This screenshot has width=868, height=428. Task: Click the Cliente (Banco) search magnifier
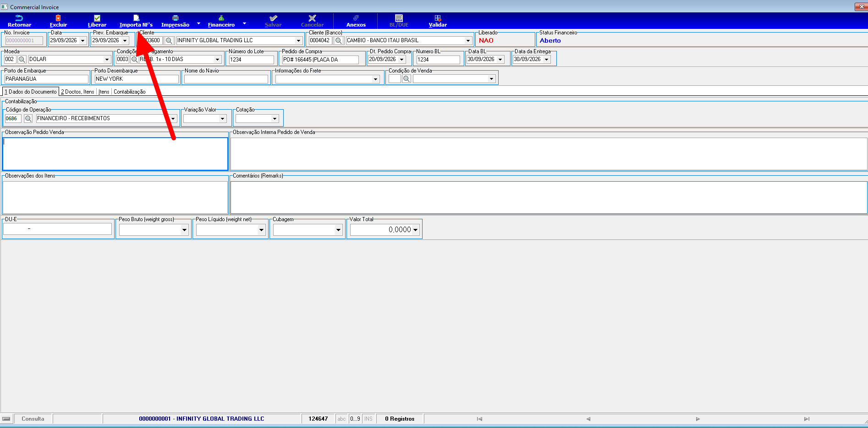pos(339,40)
